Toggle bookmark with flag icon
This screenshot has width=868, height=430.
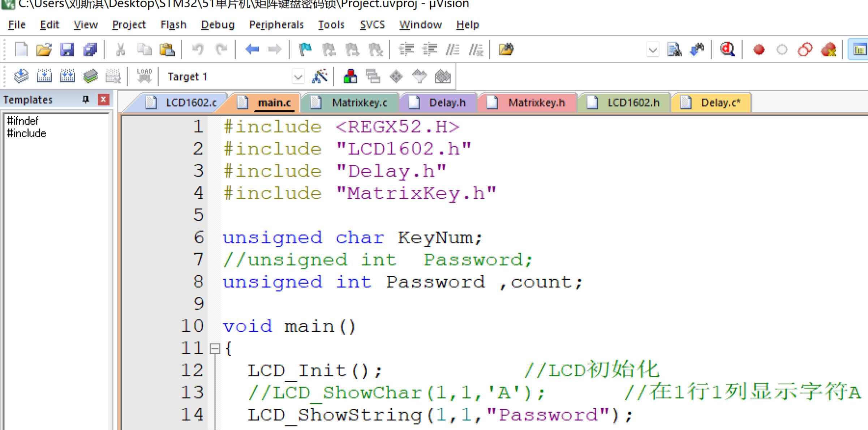[305, 50]
